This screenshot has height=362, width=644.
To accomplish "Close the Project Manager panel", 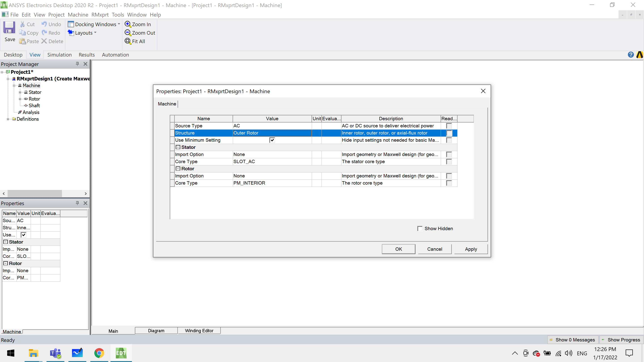I will point(85,64).
